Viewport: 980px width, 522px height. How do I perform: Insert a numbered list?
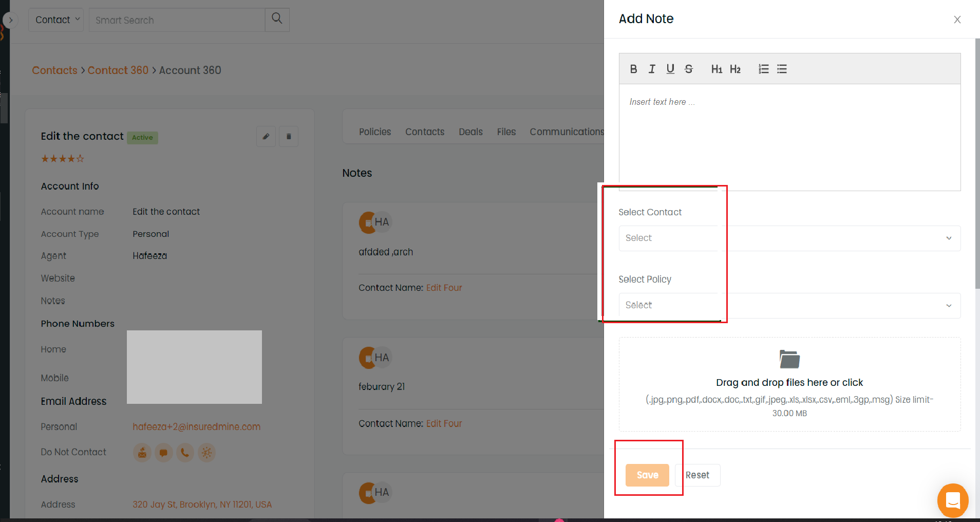(x=764, y=69)
